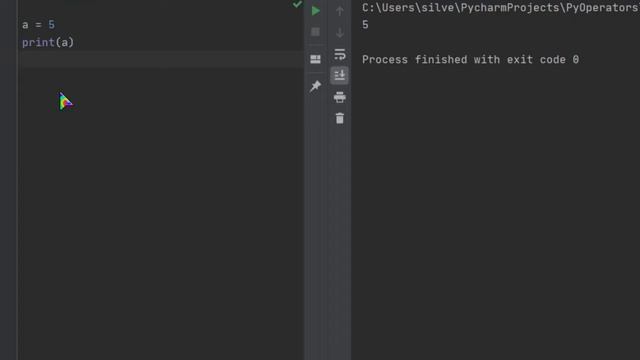Click the green Rerun play icon
This screenshot has width=640, height=360.
pyautogui.click(x=316, y=11)
